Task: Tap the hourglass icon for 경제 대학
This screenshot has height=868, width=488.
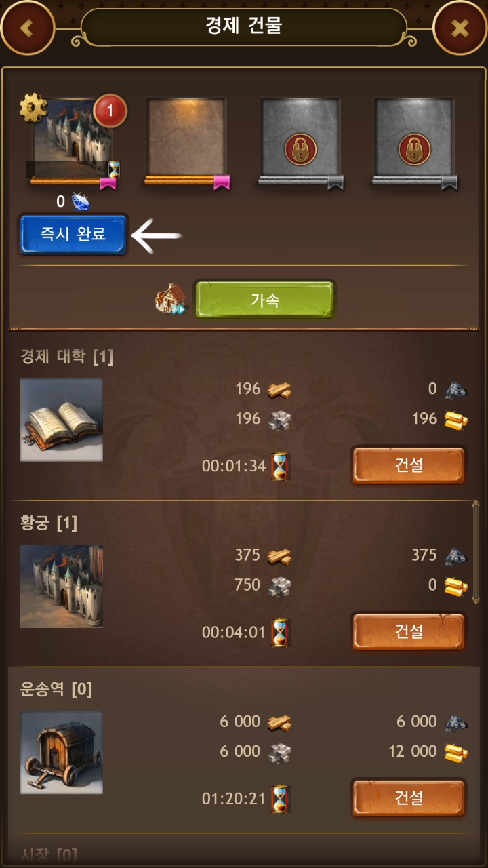Action: (x=280, y=466)
